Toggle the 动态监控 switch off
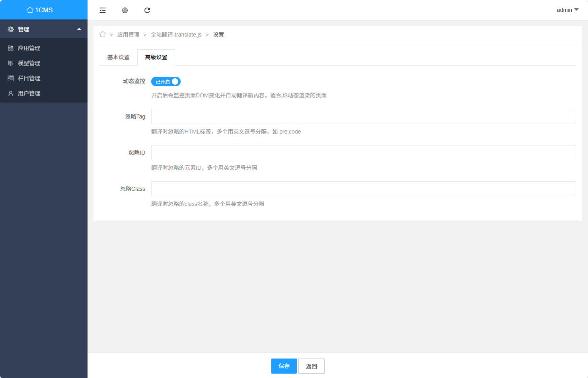 (166, 81)
